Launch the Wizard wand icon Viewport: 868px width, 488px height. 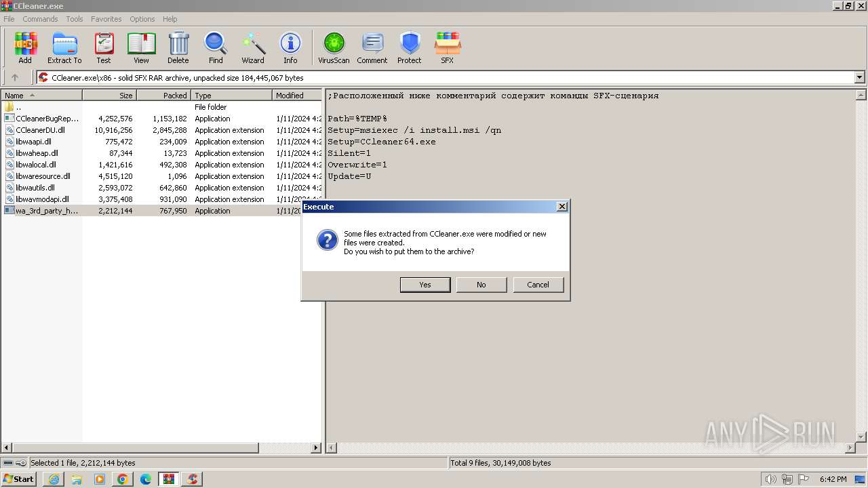click(x=253, y=48)
